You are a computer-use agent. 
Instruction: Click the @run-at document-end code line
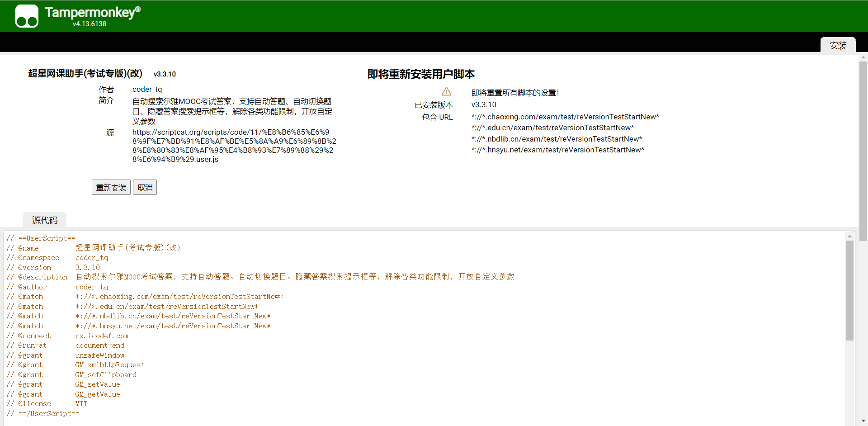click(x=66, y=346)
